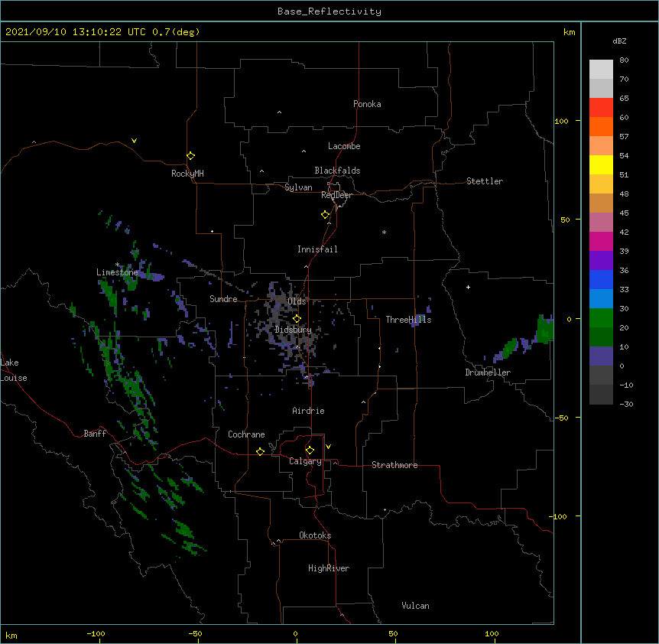Click the HighRiver city label
This screenshot has width=659, height=644.
(x=329, y=568)
